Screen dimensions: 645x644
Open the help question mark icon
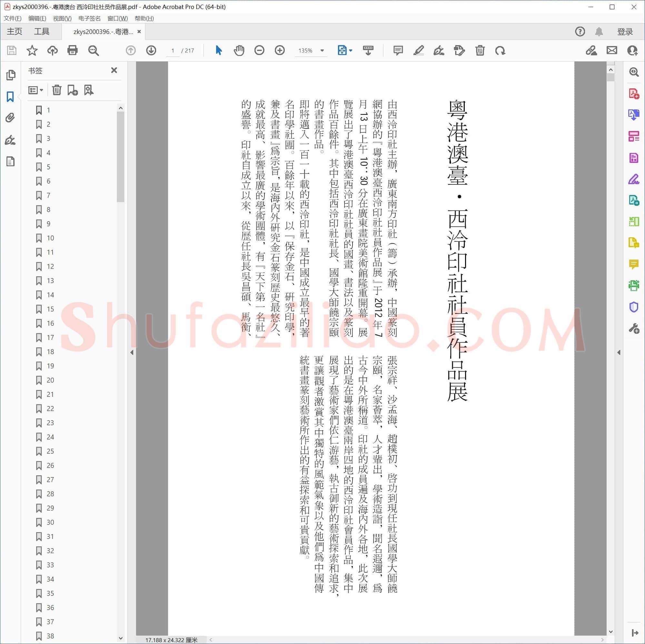point(580,31)
